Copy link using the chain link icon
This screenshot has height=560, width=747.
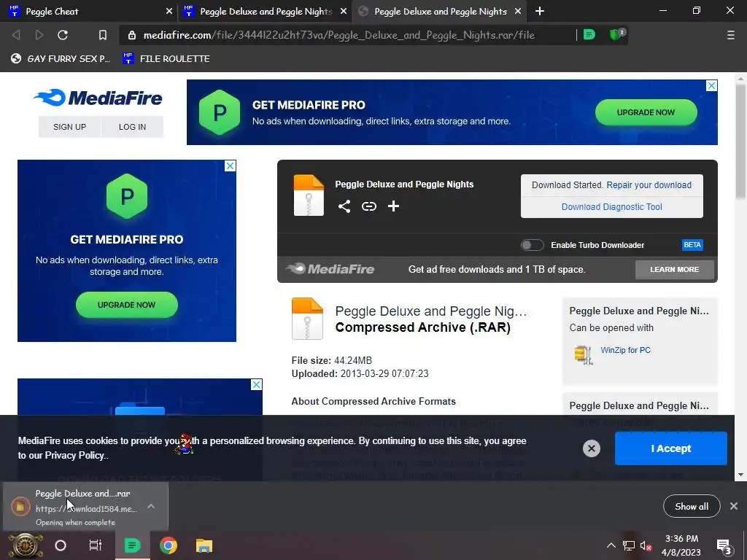click(368, 206)
